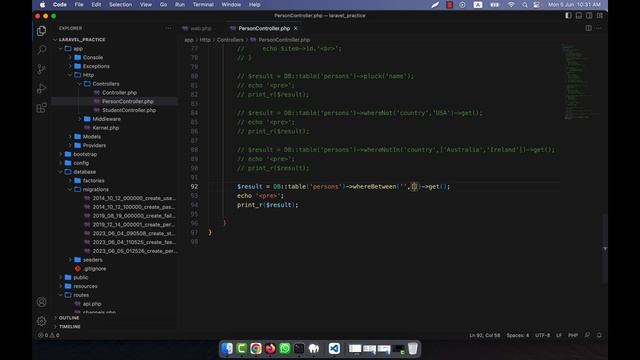Open the Search view in activity bar
Image resolution: width=640 pixels, height=360 pixels.
click(x=41, y=50)
